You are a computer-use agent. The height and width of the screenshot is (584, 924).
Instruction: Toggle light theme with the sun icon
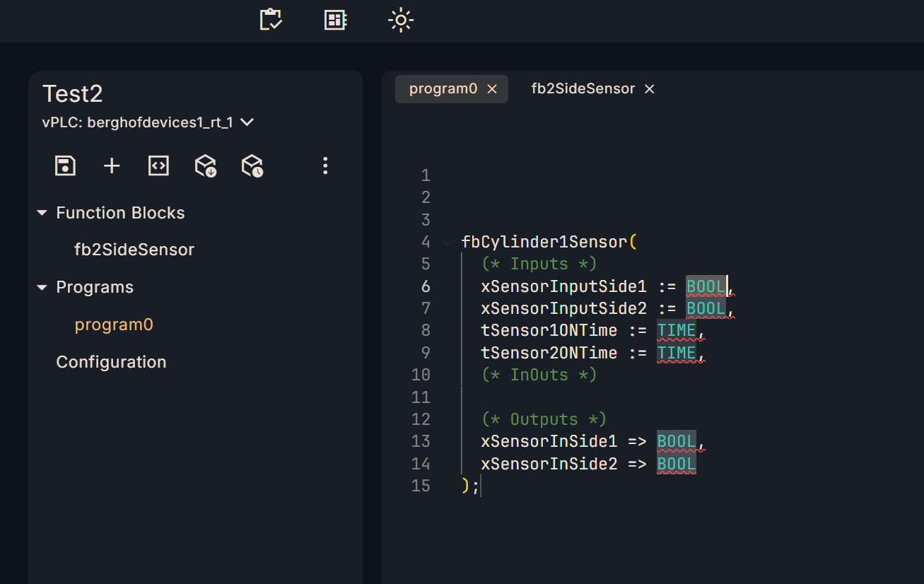click(401, 20)
